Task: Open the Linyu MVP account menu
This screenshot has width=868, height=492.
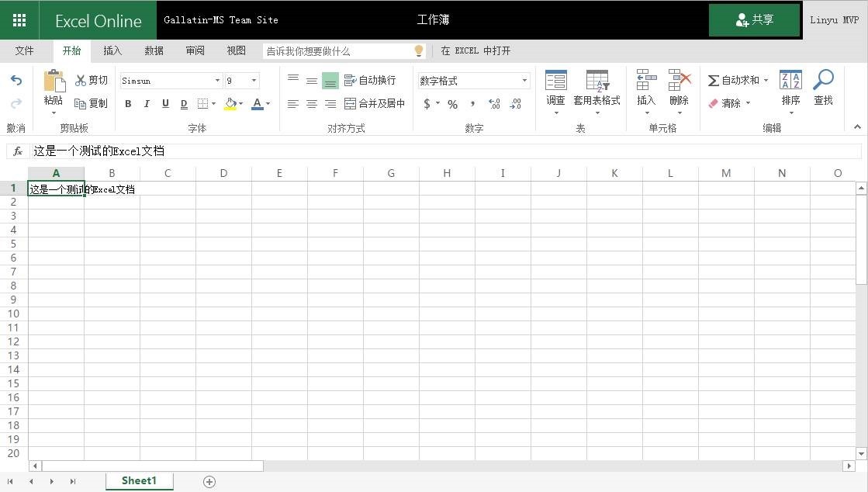Action: [x=834, y=20]
